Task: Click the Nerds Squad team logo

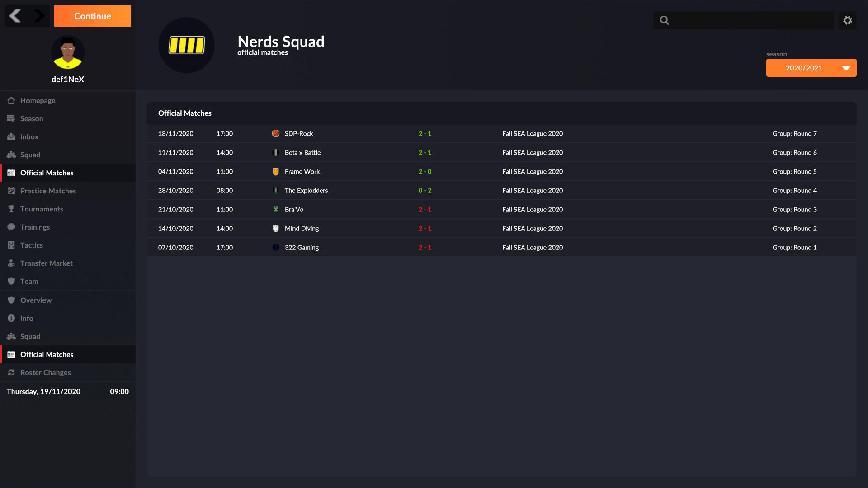Action: tap(186, 45)
